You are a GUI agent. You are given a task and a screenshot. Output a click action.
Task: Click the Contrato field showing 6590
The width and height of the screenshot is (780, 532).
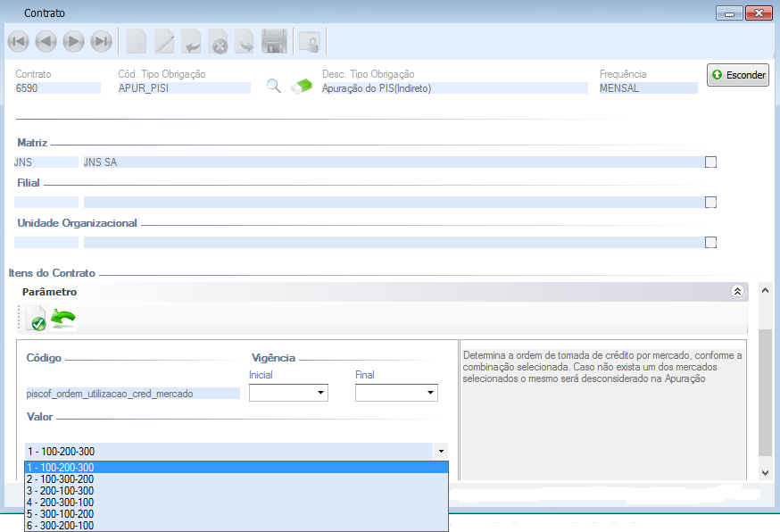tap(58, 88)
